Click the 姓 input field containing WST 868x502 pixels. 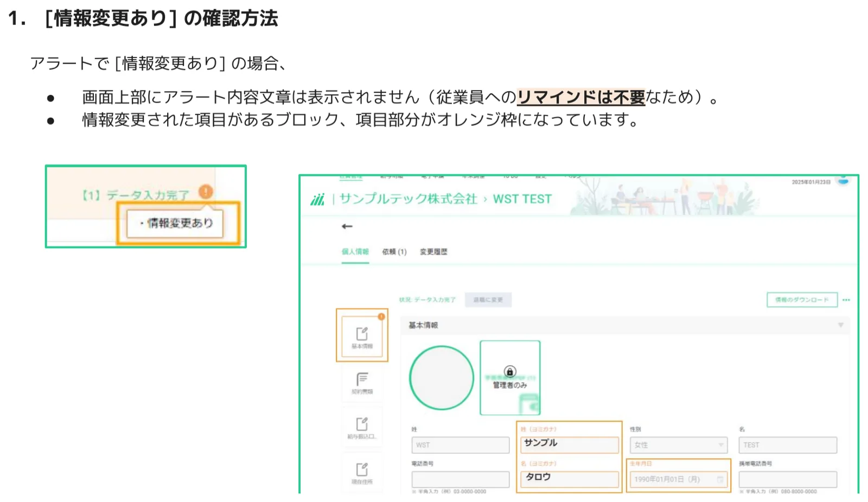pos(461,445)
